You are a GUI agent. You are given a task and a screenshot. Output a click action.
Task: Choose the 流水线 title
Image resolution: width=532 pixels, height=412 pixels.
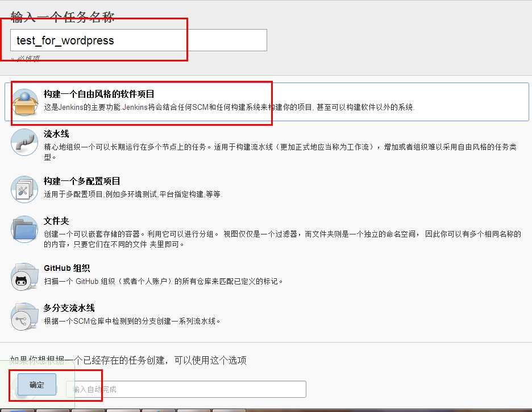tap(56, 134)
